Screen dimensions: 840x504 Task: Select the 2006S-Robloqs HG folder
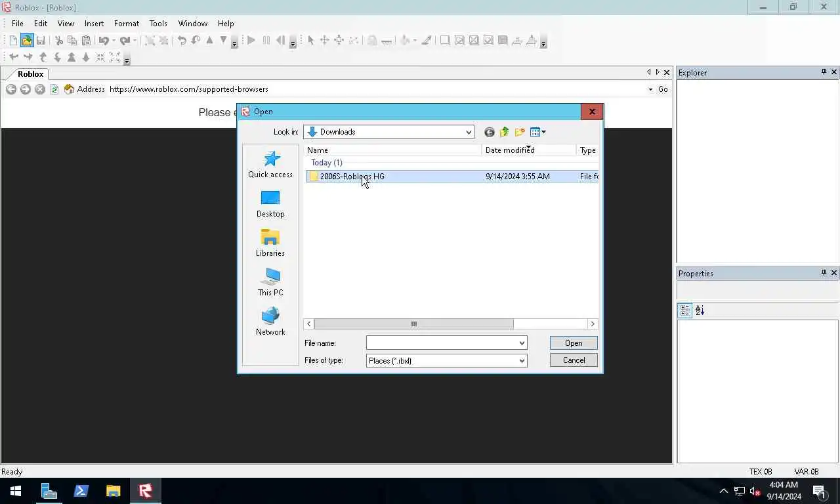click(x=451, y=177)
